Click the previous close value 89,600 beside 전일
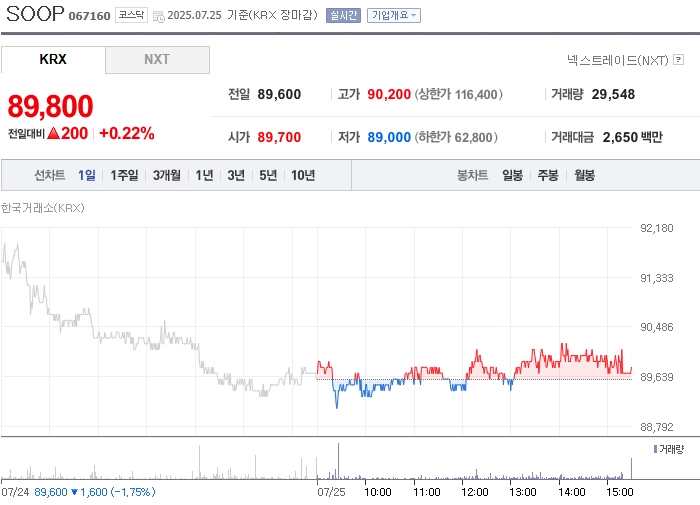The height and width of the screenshot is (505, 700). point(279,94)
